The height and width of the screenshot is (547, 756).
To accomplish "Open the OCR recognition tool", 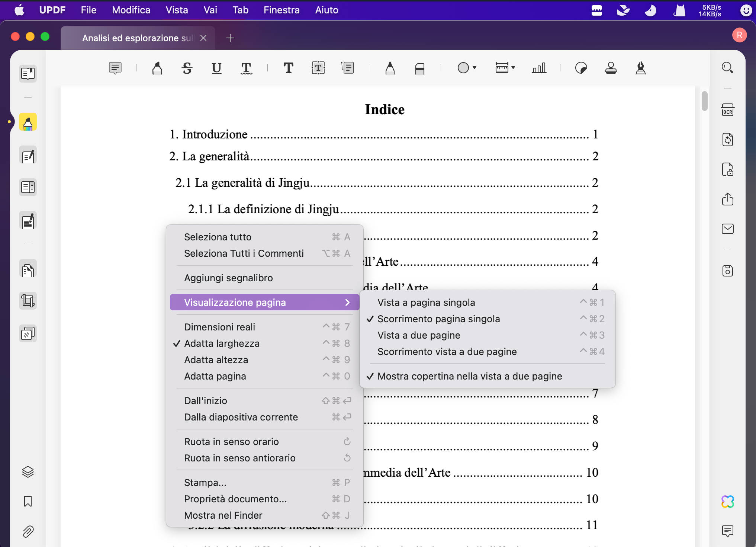I will (x=728, y=110).
